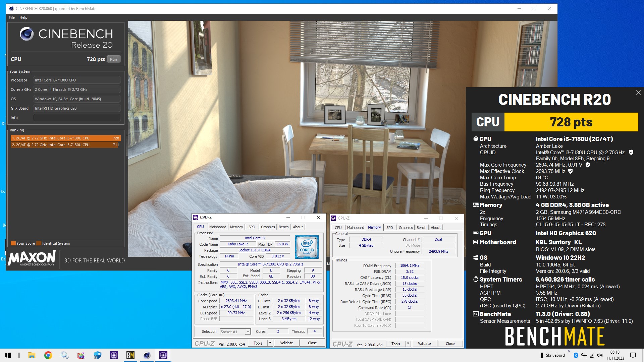The width and height of the screenshot is (644, 362).
Task: Open Bench tab in left CPU-Z
Action: click(284, 227)
